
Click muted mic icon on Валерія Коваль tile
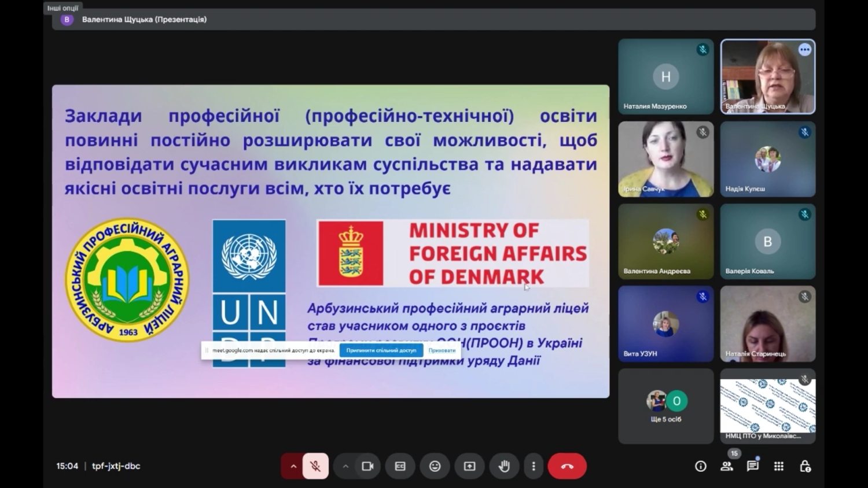click(x=805, y=215)
